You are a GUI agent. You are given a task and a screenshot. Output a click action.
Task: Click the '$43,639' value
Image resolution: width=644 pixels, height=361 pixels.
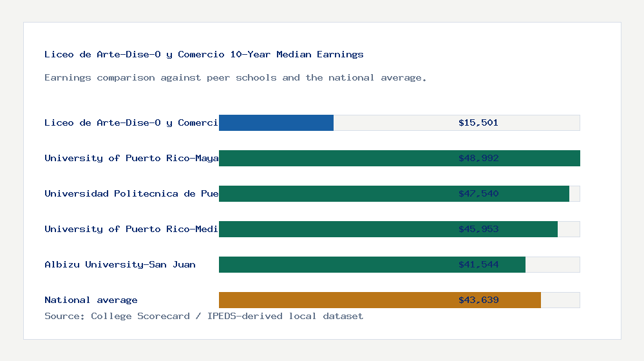(x=478, y=300)
